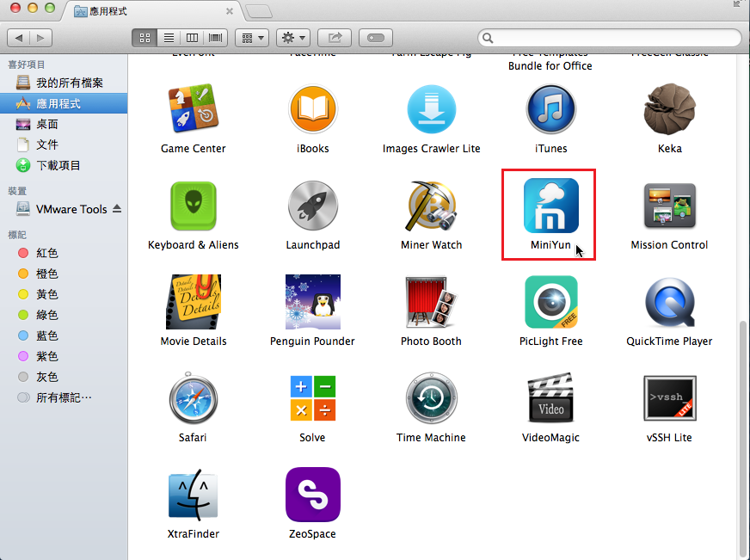Select the 應用程式 window tab
The image size is (750, 560).
[x=152, y=11]
